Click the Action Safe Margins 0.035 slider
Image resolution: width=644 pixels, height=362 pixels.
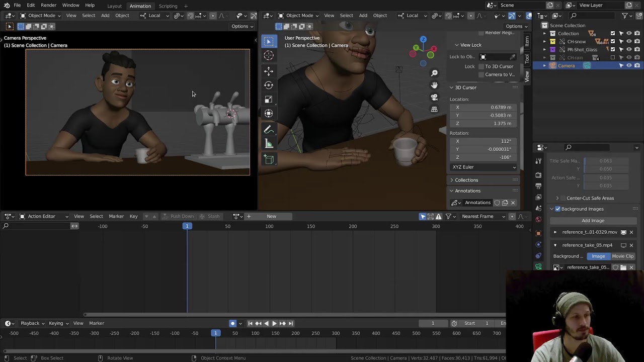click(605, 177)
